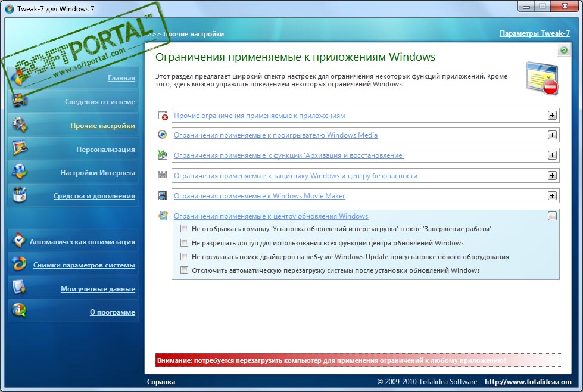Click the picture icon beside Персонализация

point(19,148)
